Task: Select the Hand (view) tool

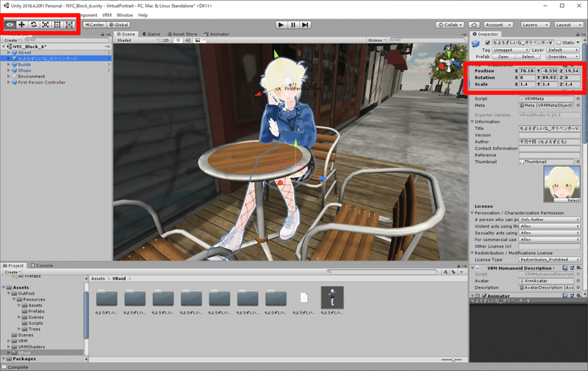Action: pyautogui.click(x=10, y=25)
